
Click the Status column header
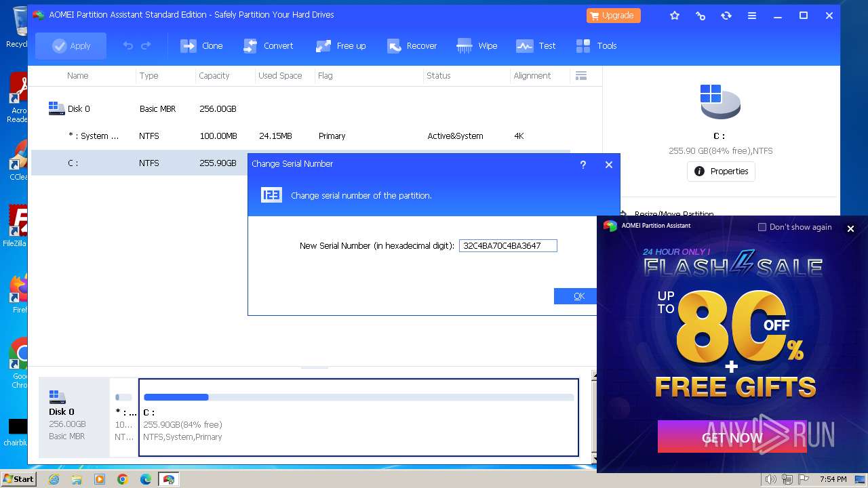pyautogui.click(x=439, y=76)
